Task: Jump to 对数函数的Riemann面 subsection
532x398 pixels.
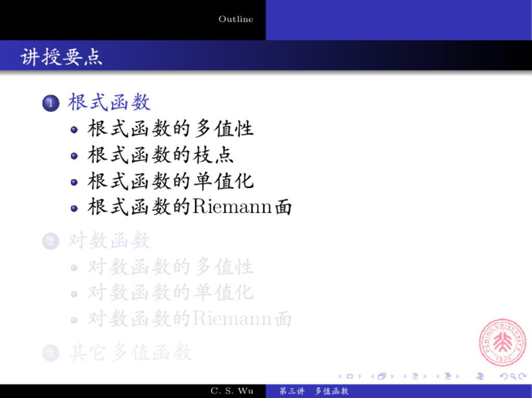Action: [190, 319]
